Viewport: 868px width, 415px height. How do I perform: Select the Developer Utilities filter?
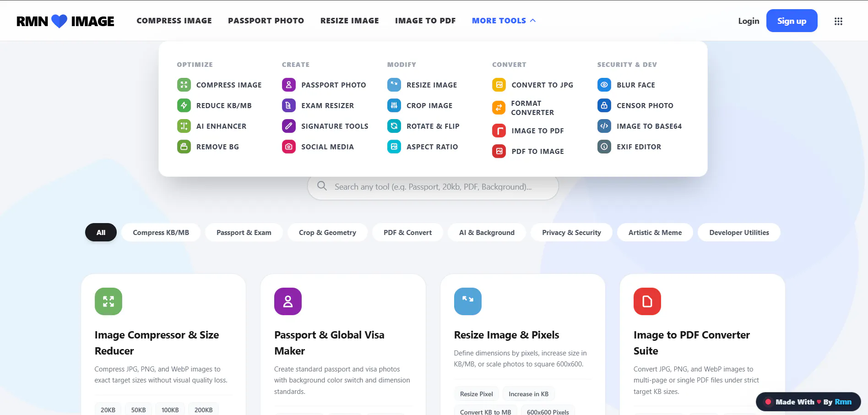(739, 232)
